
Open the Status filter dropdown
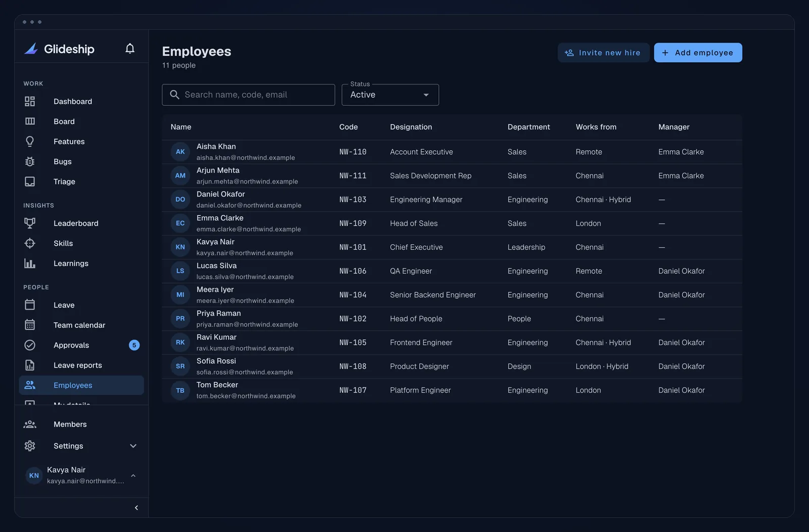[x=390, y=95]
